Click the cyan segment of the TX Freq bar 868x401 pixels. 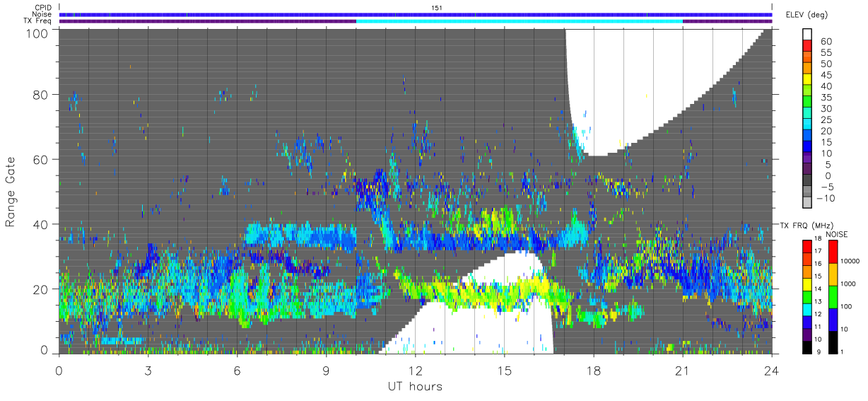[x=520, y=21]
